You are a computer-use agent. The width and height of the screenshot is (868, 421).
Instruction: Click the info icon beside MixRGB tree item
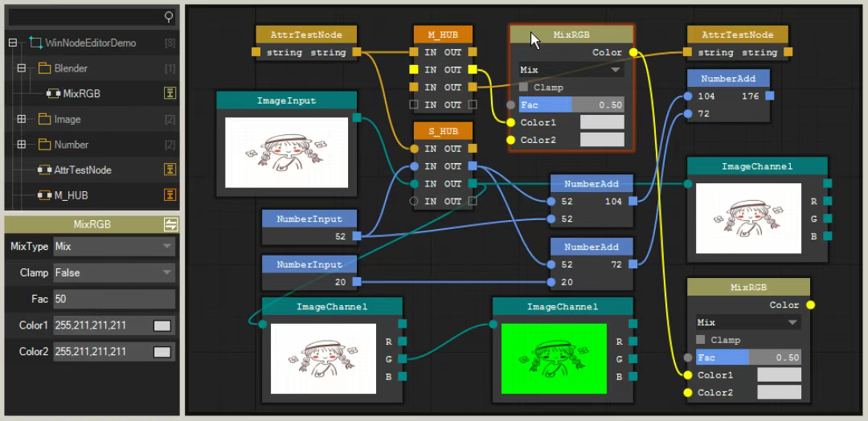[170, 93]
